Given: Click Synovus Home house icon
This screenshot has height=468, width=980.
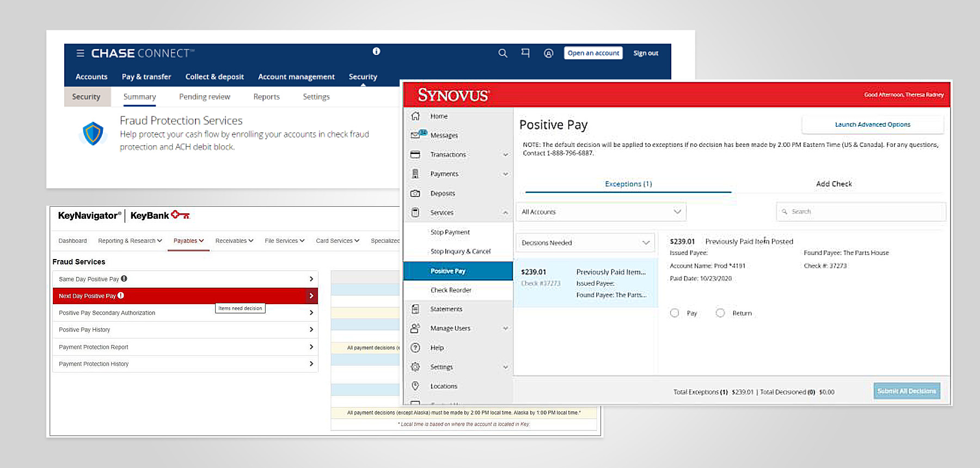Looking at the screenshot, I should 415,116.
